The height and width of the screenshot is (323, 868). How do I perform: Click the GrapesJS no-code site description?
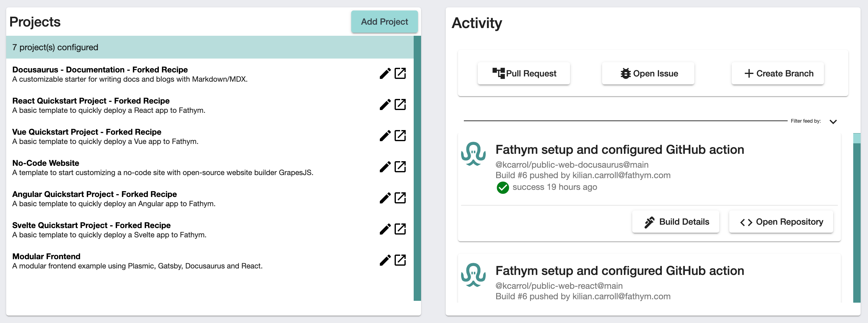(x=163, y=173)
